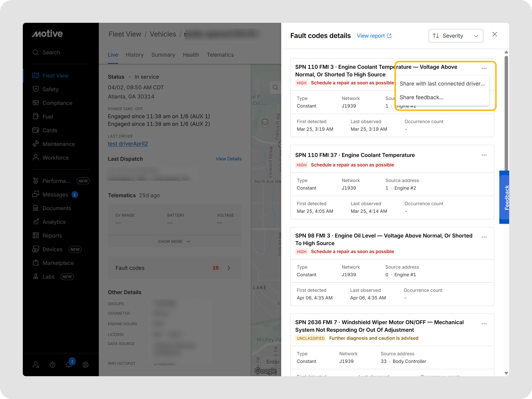Viewport: 532px width, 399px height.
Task: Switch to the History tab
Action: coord(135,55)
